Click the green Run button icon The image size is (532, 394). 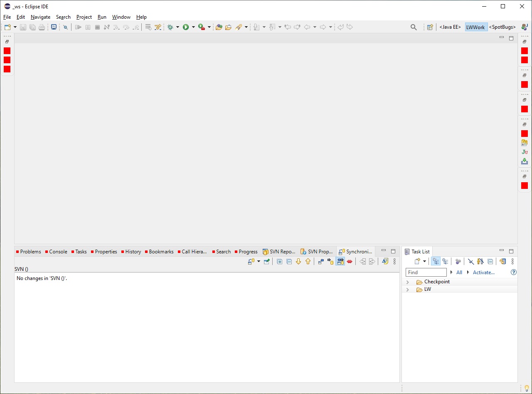(x=186, y=27)
